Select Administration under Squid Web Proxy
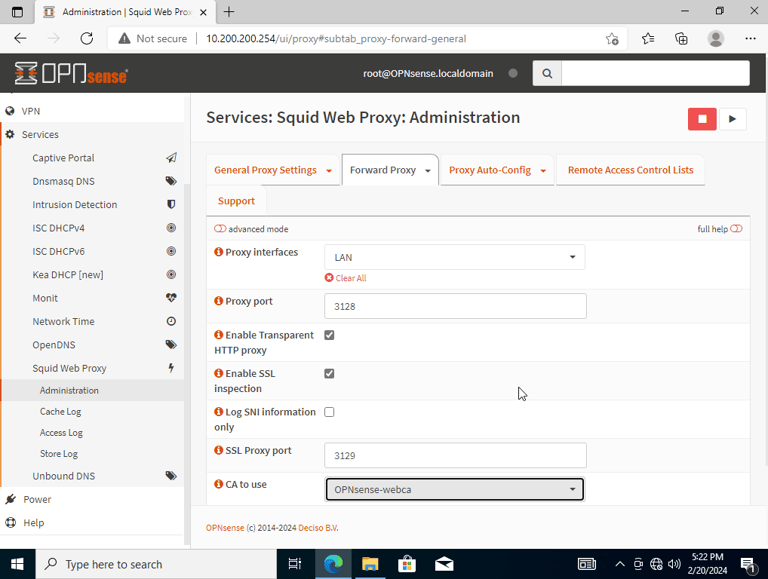 click(69, 390)
